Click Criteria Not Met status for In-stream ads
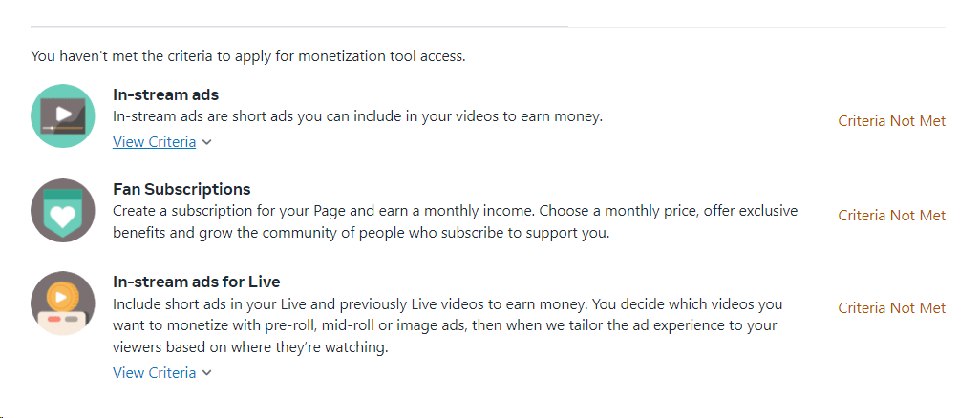 pyautogui.click(x=891, y=121)
